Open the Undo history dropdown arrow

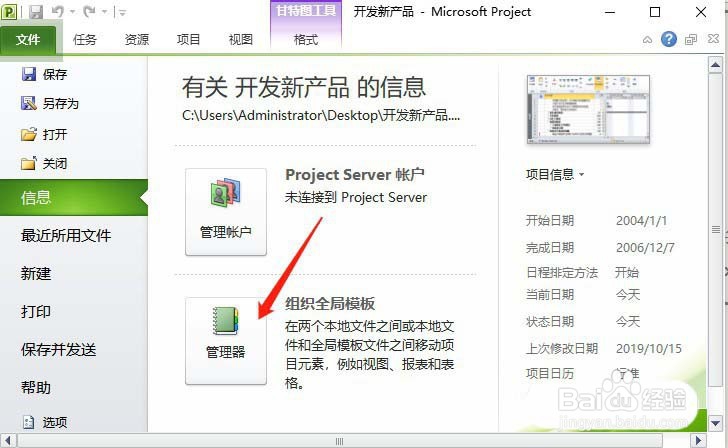tap(72, 12)
